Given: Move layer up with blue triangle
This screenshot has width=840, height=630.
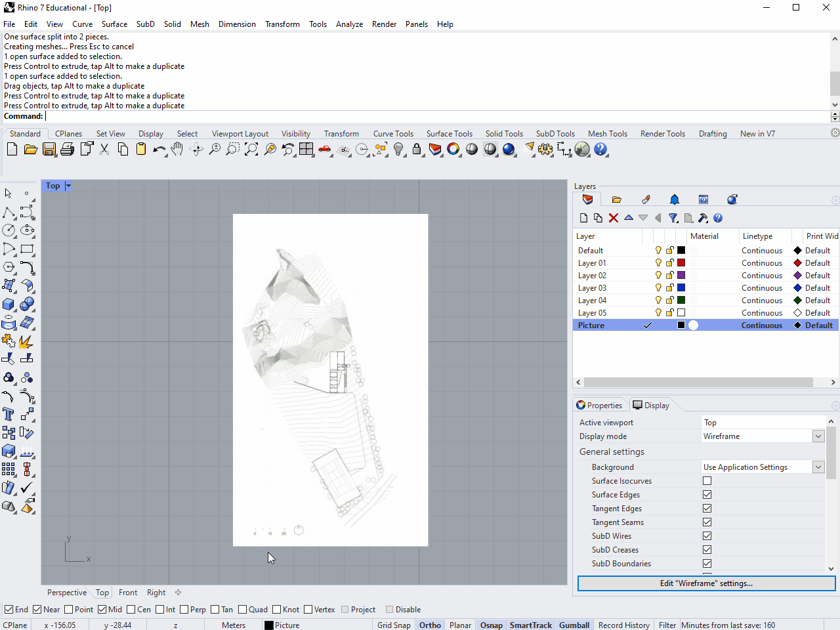Looking at the screenshot, I should coord(629,218).
